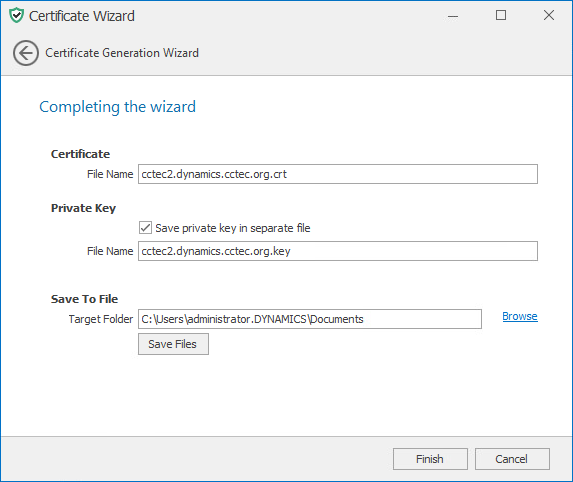573x482 pixels.
Task: Click the 'Private Key' section heading
Action: coord(83,208)
